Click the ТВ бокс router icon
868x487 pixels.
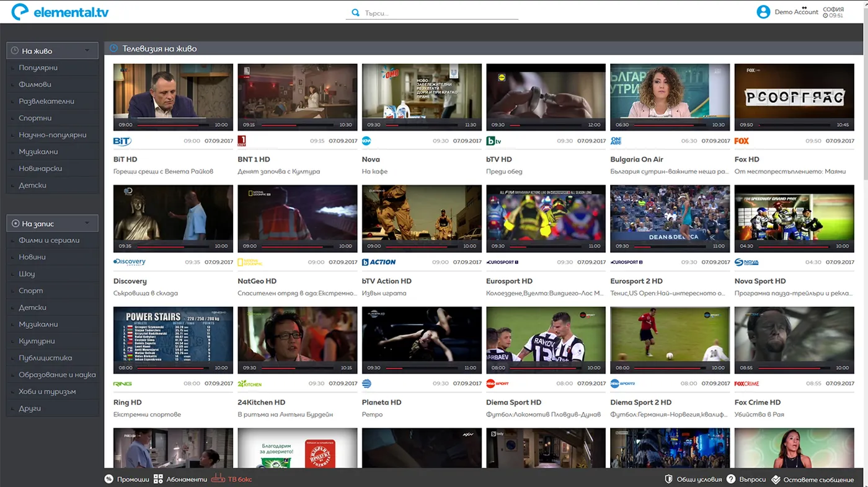(218, 479)
